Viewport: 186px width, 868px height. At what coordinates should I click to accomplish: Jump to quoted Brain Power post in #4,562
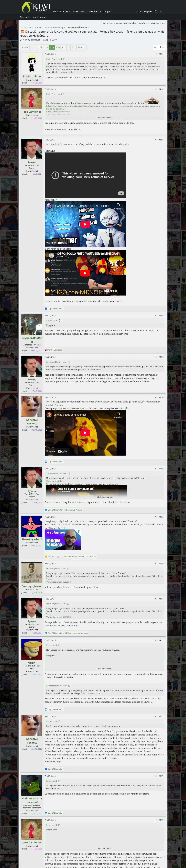click(64, 94)
